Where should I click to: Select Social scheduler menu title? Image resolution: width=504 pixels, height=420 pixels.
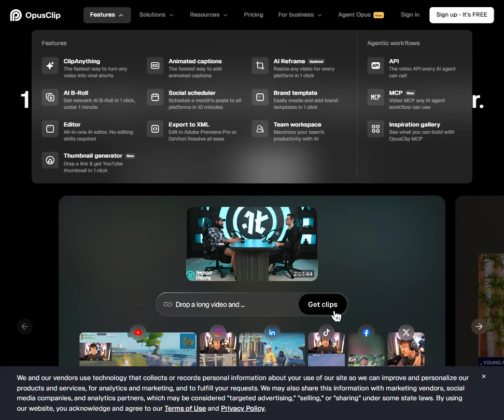coord(192,93)
